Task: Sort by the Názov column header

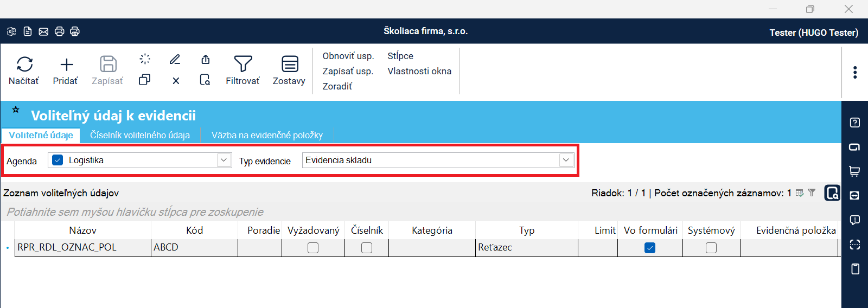Action: [82, 230]
